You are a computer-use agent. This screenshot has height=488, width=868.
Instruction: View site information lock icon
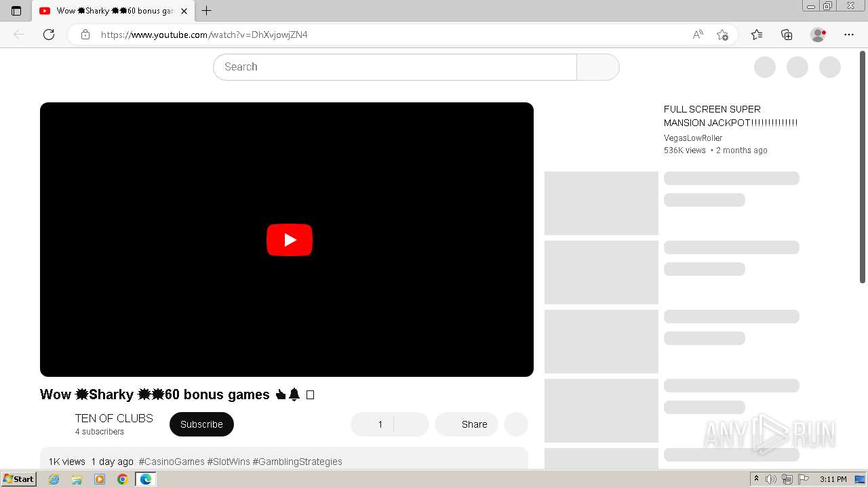click(x=85, y=35)
